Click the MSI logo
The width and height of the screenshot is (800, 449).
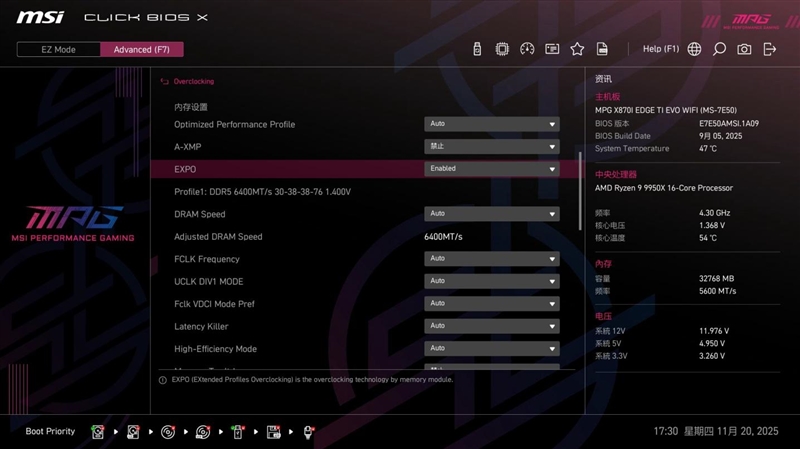pyautogui.click(x=40, y=17)
